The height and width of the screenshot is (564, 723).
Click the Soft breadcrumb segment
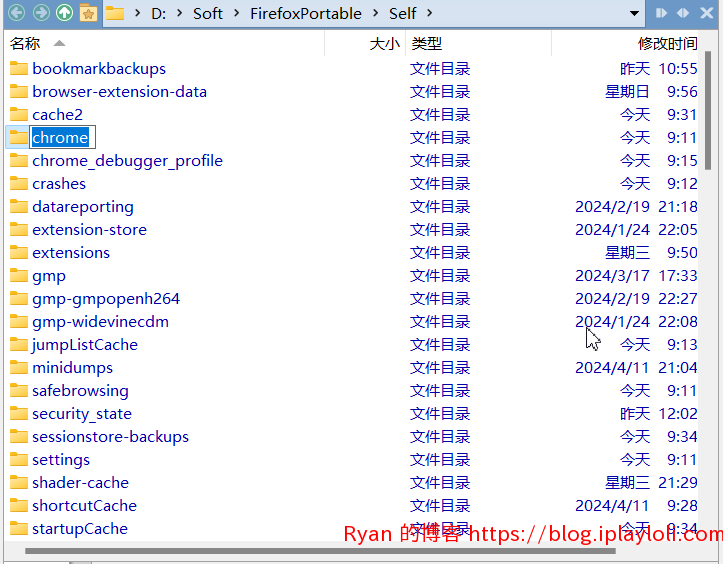(207, 13)
